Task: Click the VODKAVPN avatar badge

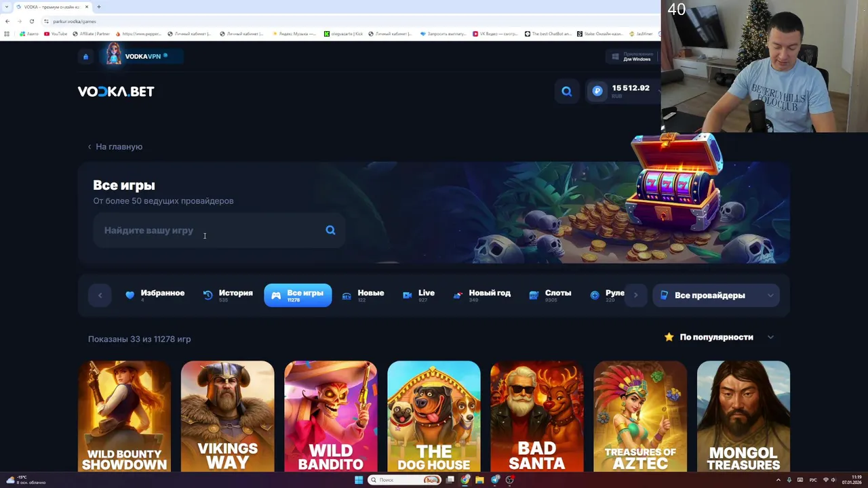Action: point(114,54)
